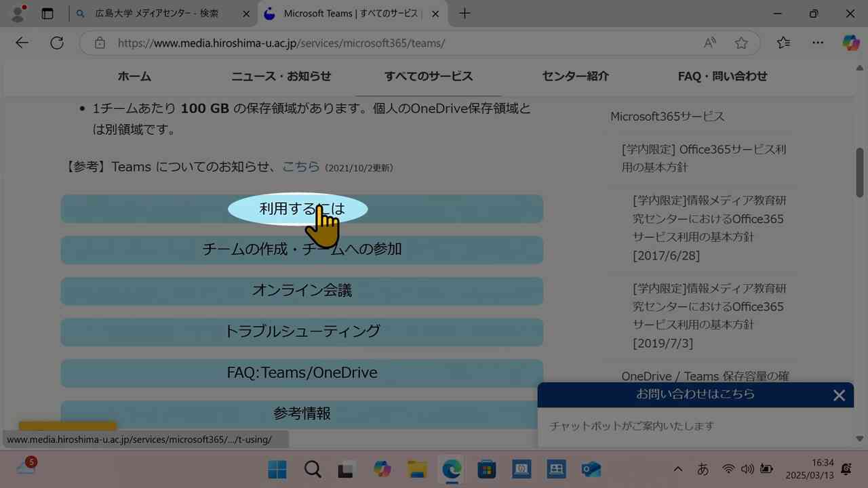
Task: Navigate back with the arrow icon
Action: 22,43
